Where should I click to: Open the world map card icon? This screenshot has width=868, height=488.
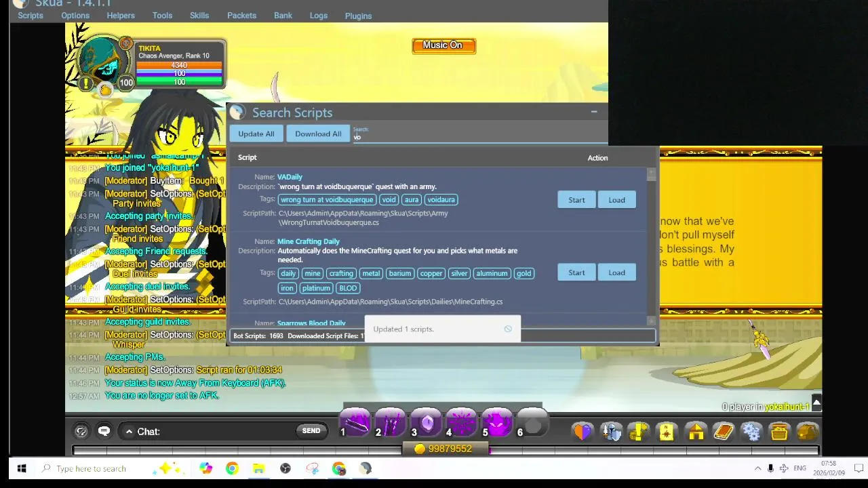[x=667, y=432]
